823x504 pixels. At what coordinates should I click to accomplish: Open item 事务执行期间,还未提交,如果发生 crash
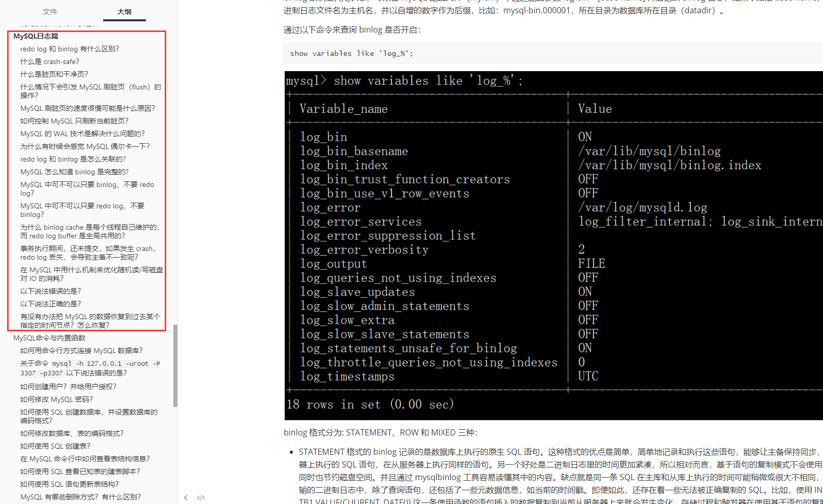pyautogui.click(x=88, y=253)
